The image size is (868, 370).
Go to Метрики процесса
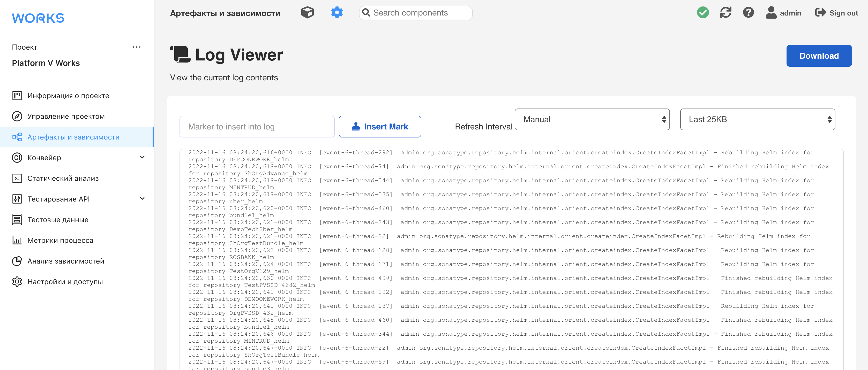[60, 240]
